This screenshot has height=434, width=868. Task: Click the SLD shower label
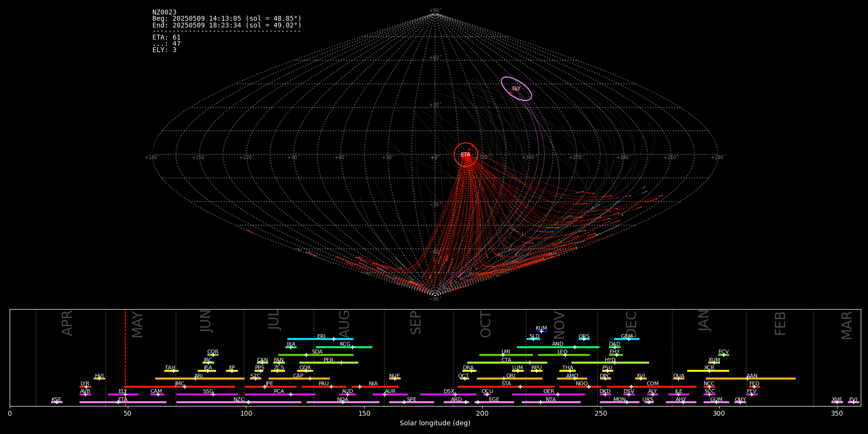coord(534,337)
